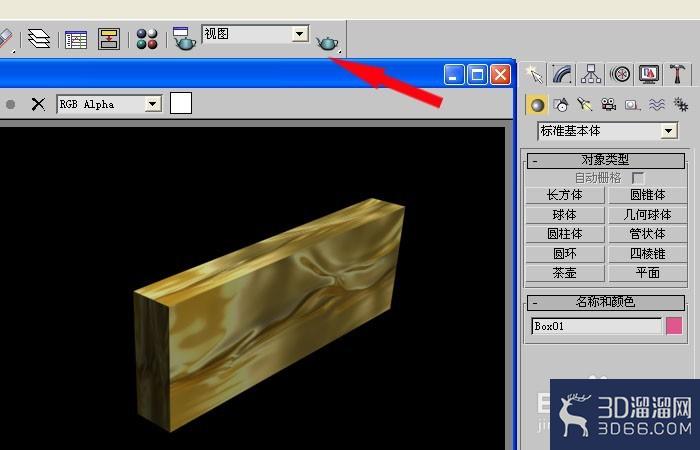700x450 pixels.
Task: Click the 长方体 box button
Action: (565, 195)
